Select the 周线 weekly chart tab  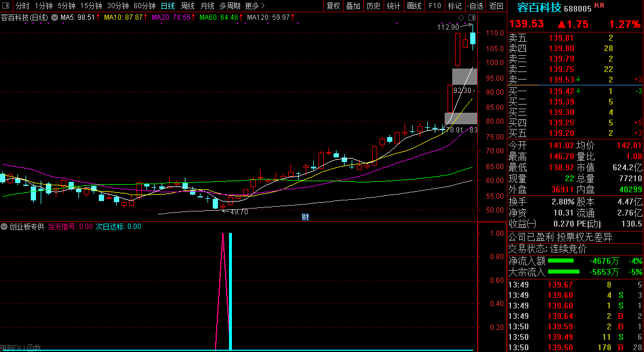tap(187, 6)
